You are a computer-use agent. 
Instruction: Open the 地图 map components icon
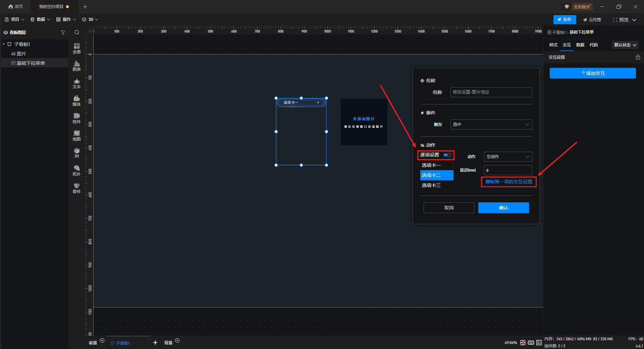[x=76, y=136]
